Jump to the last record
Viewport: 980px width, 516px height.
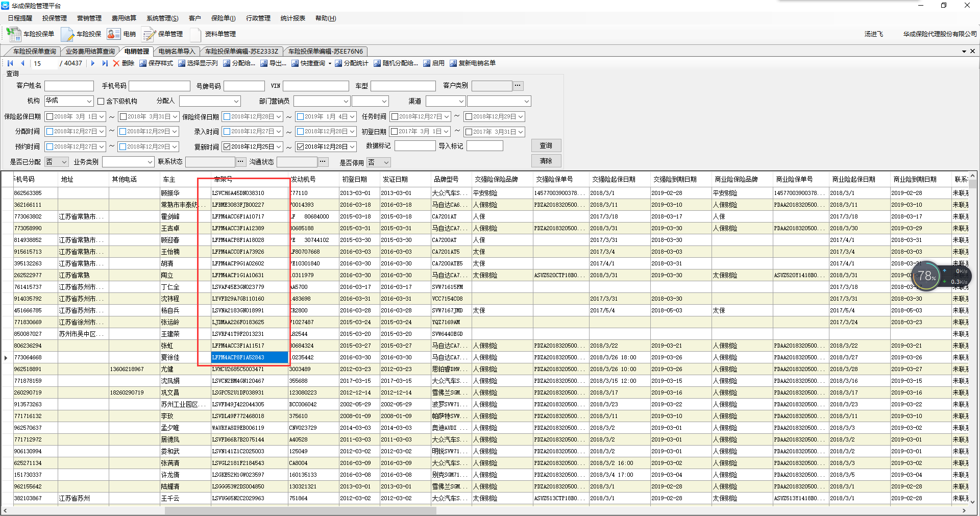(105, 63)
